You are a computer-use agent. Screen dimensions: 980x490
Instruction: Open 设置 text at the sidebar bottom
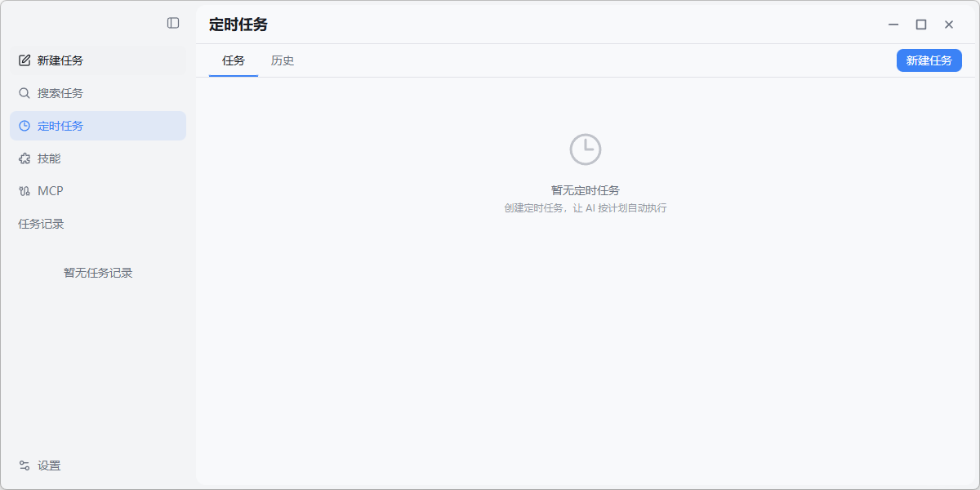point(49,465)
